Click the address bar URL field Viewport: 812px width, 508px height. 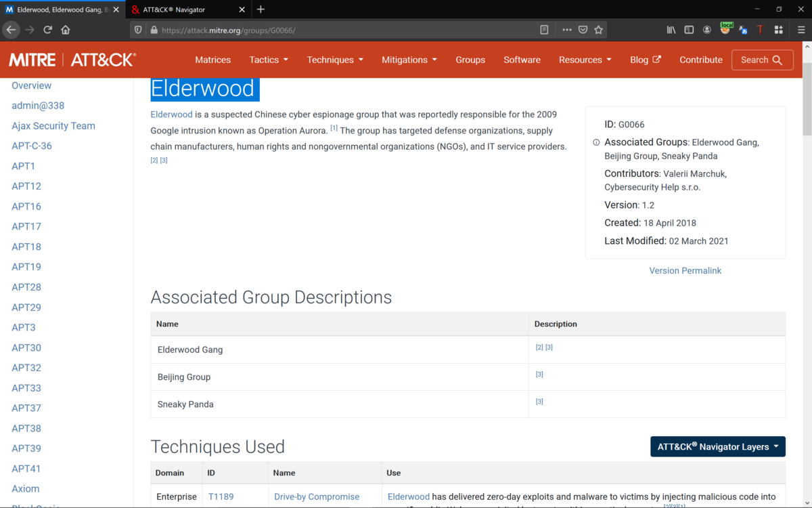pyautogui.click(x=345, y=30)
